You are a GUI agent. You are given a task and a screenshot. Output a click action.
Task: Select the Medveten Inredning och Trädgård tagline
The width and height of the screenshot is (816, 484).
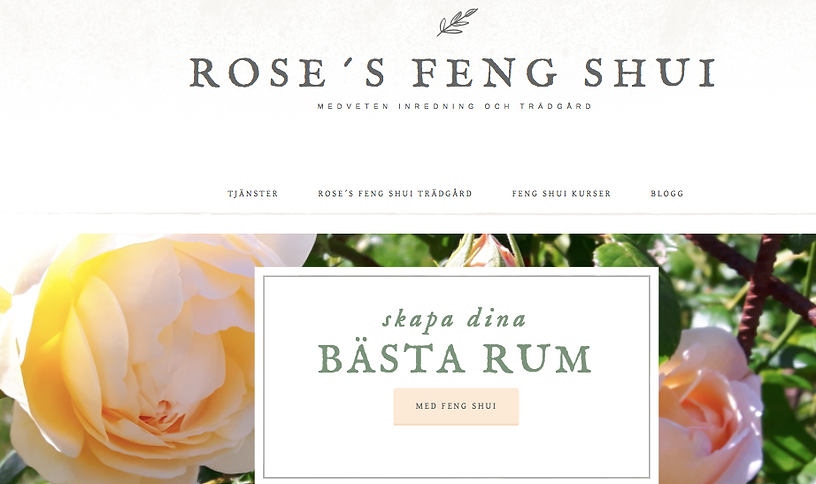pos(455,106)
